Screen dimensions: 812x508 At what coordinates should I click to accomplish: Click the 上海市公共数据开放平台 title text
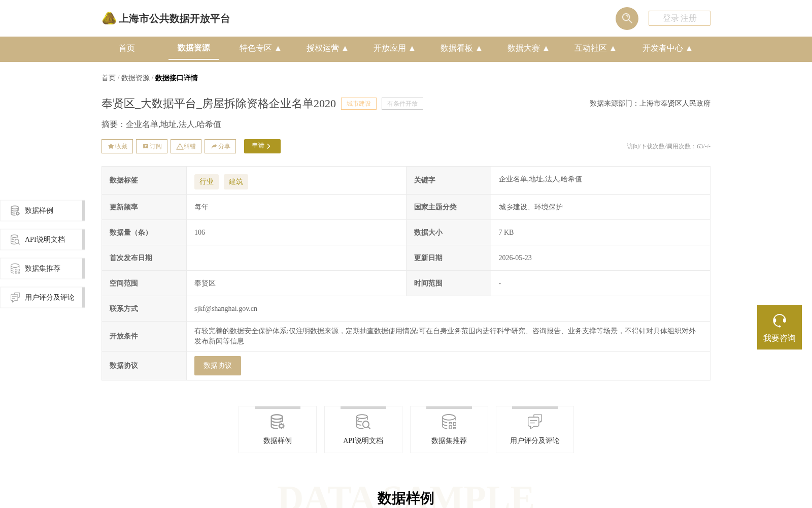coord(174,19)
